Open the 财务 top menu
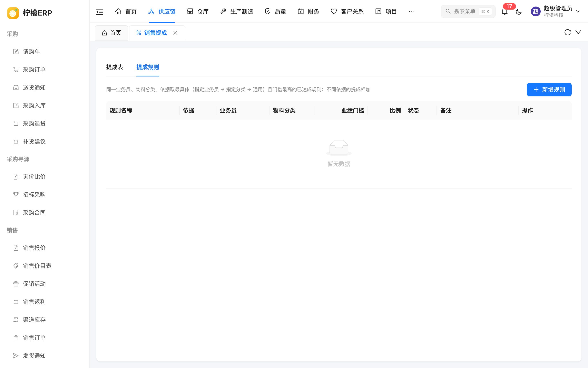Viewport: 588px width, 368px height. click(308, 11)
